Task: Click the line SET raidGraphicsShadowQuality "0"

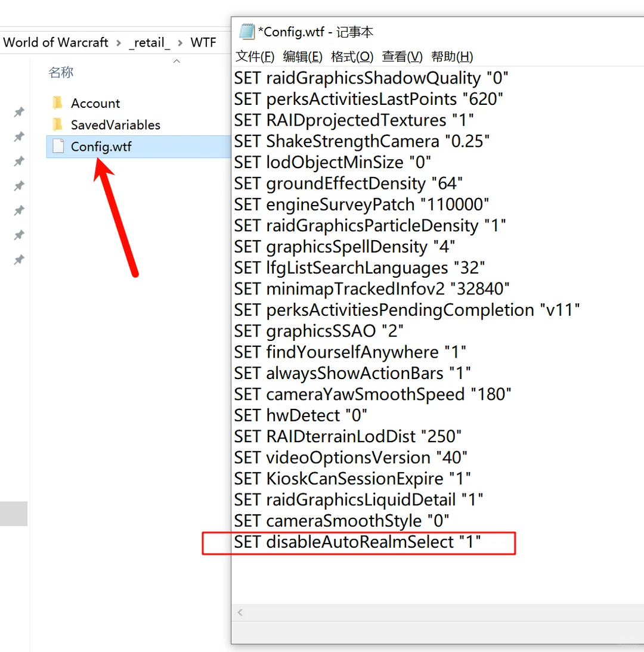Action: [x=371, y=78]
